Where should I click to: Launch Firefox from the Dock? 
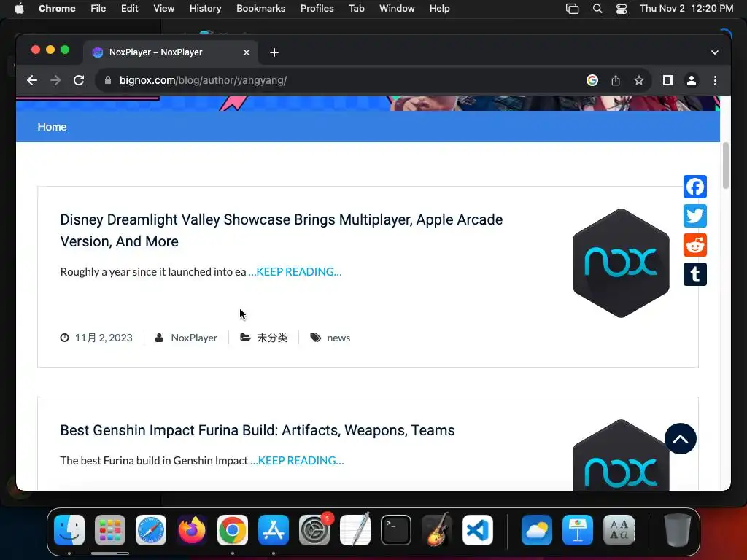(192, 530)
